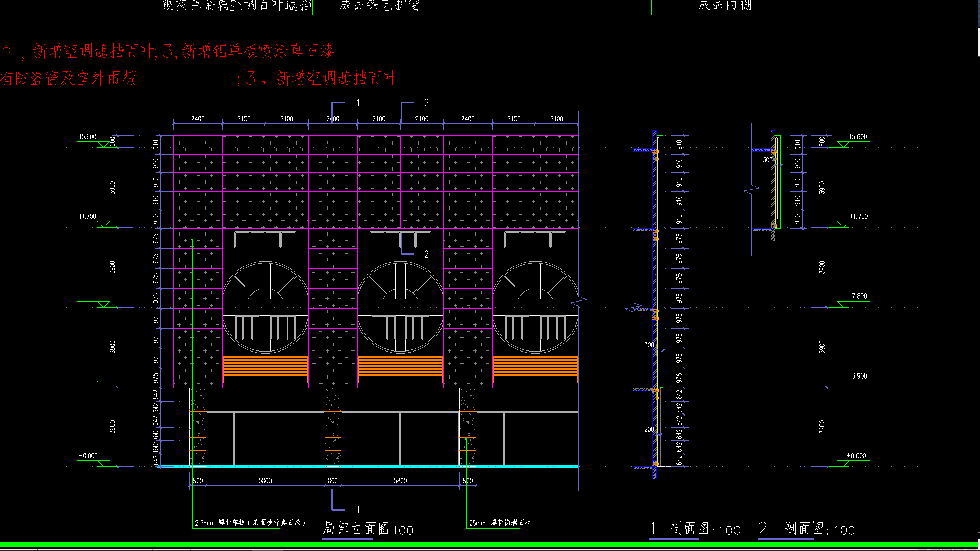The image size is (980, 551).
Task: Pick section cut mark 1 above elevation
Action: tap(338, 104)
